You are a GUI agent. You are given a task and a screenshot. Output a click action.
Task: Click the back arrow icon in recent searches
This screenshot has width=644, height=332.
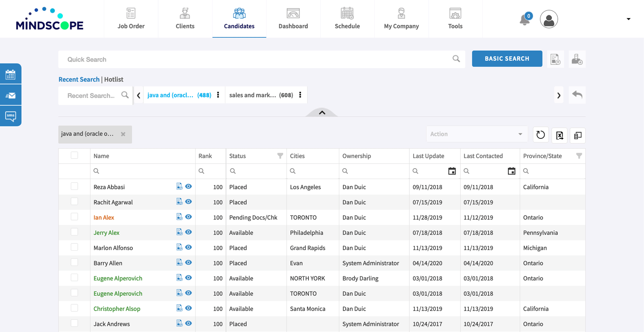pos(577,95)
